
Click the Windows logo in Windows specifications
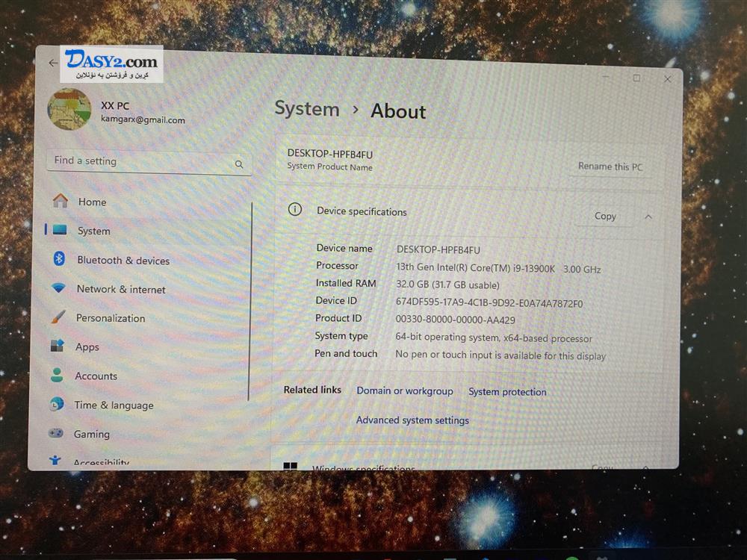290,466
